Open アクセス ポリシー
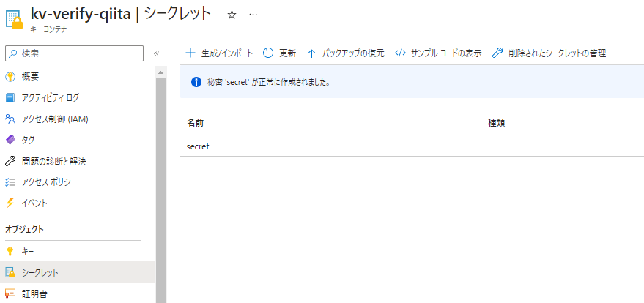644x303 pixels. coord(49,182)
